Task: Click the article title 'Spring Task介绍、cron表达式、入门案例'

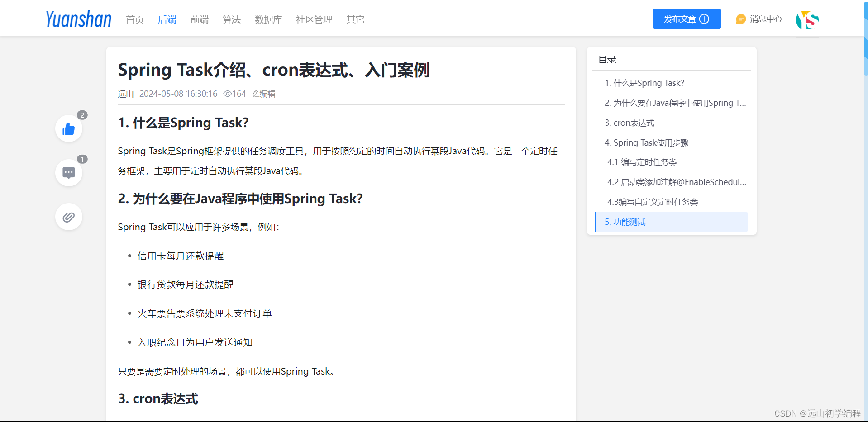Action: [x=274, y=70]
